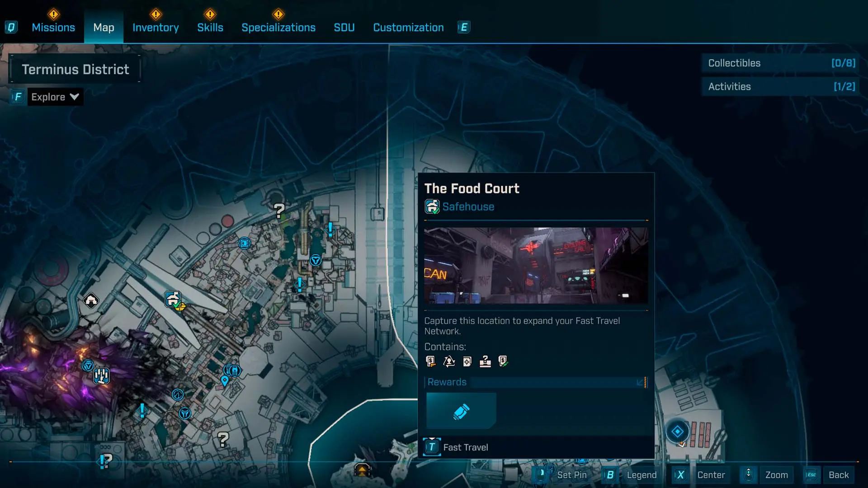Open the Missions tab
868x488 pixels.
point(53,28)
